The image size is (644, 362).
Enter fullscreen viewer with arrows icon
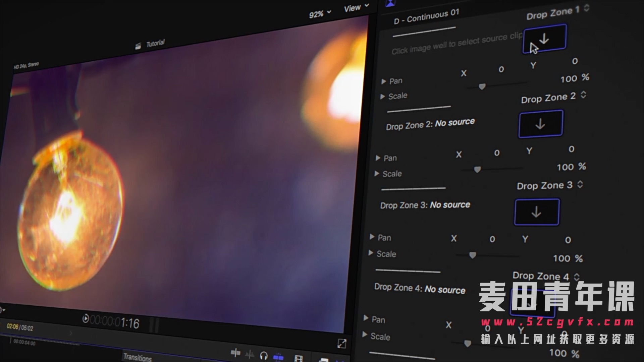pos(342,343)
